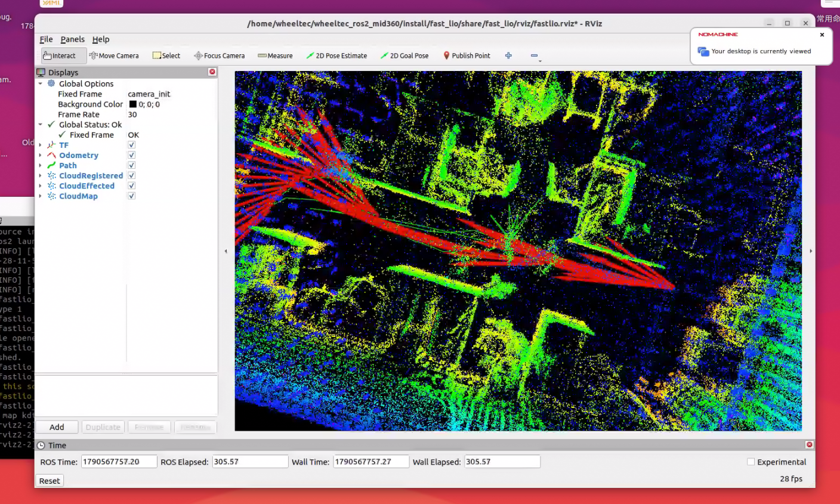
Task: Enable the Experimental checkbox in Time panel
Action: pos(751,462)
